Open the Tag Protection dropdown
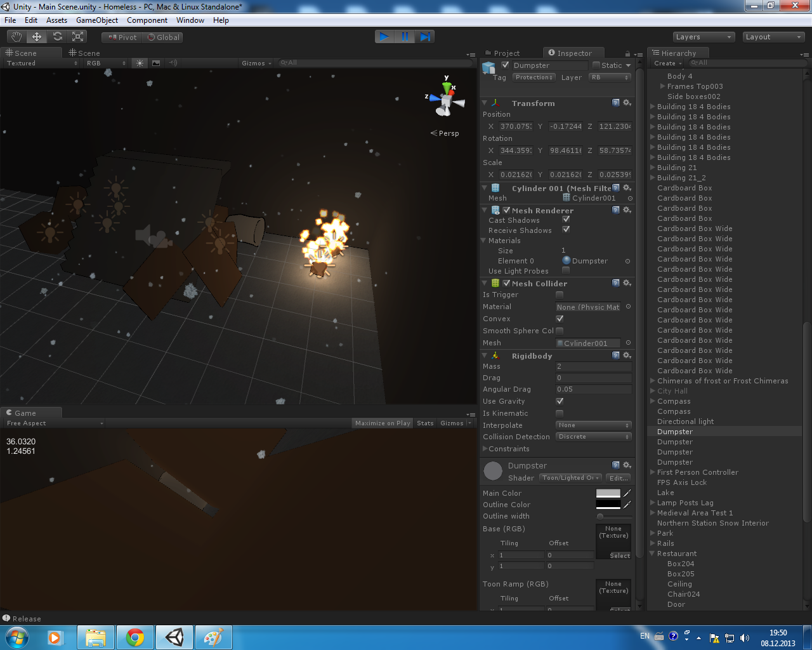 534,77
